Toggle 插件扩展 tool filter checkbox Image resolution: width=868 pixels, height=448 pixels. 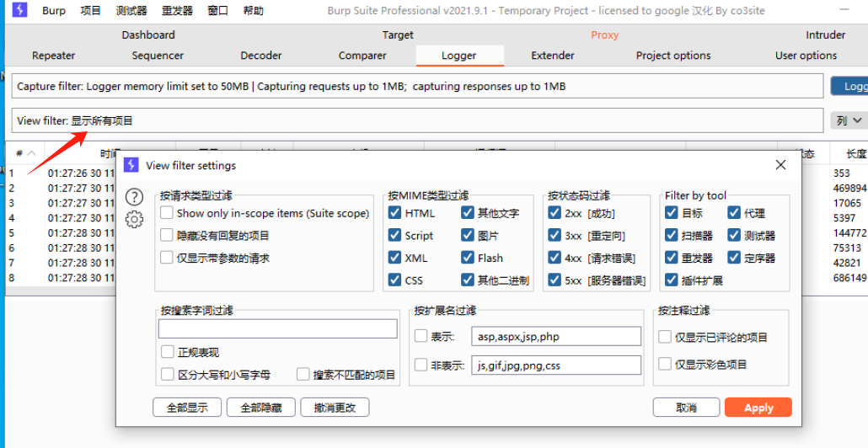click(x=672, y=280)
